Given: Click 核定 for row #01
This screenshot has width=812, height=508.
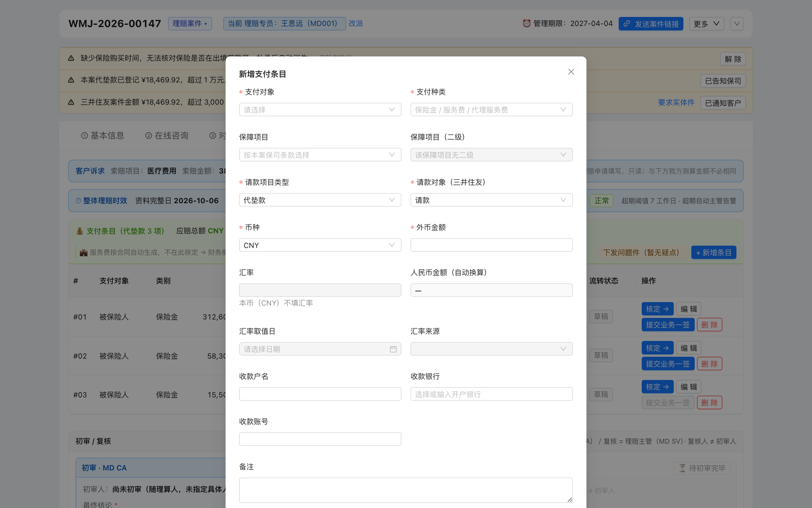Looking at the screenshot, I should point(657,309).
